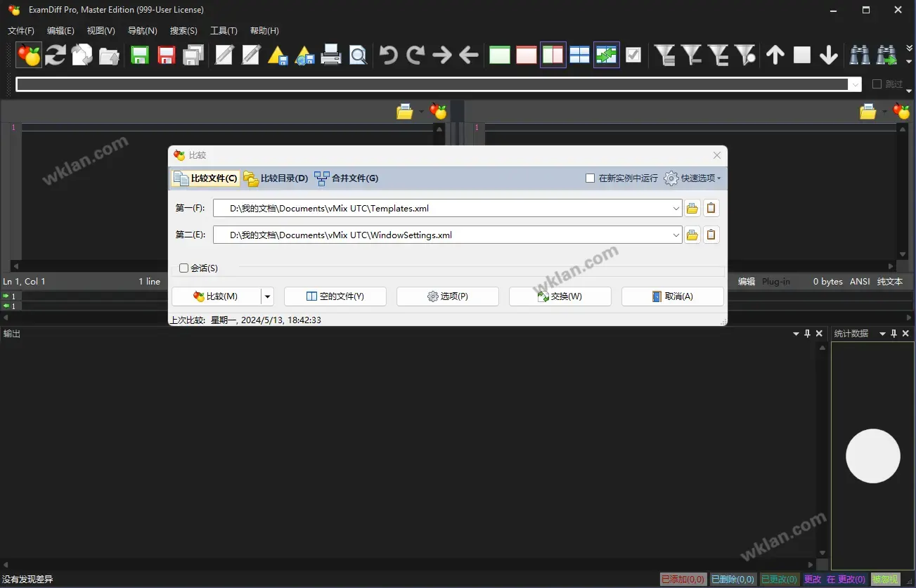
Task: Open left pane folder icon dropdown arrow
Action: 421,111
